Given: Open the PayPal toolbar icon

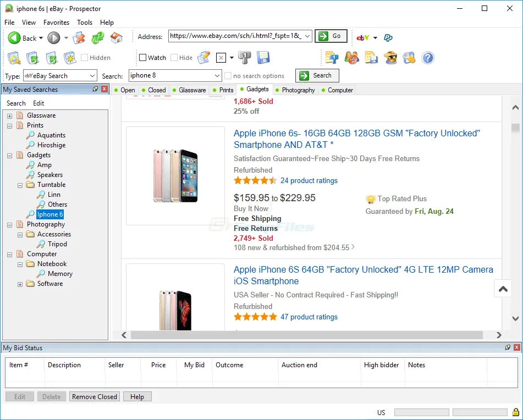Looking at the screenshot, I should [x=388, y=38].
